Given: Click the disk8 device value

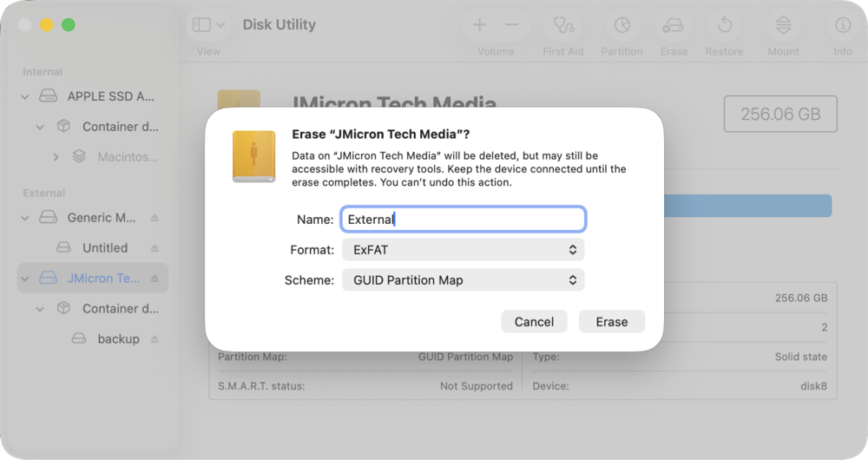Looking at the screenshot, I should (x=814, y=386).
